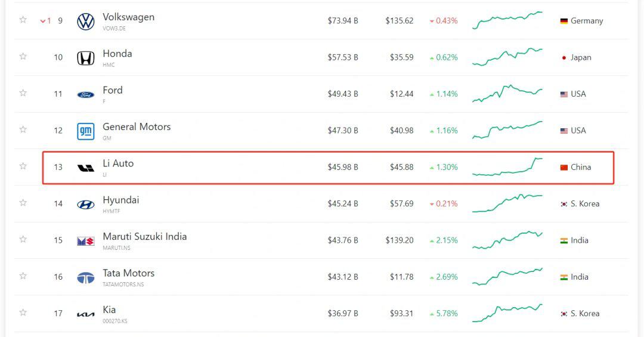Add Honda to favorites with star
644x337 pixels.
[x=23, y=56]
